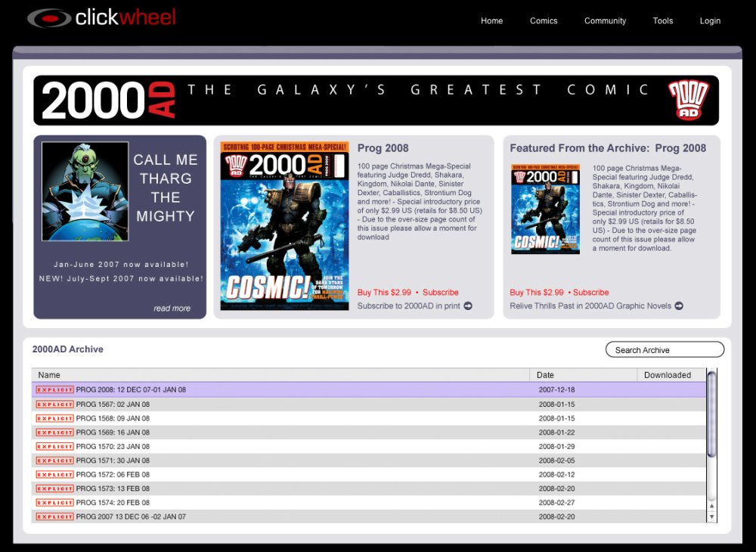Click Relive Thrills Past in 2000AD Graphic Novels
The height and width of the screenshot is (552, 756).
click(x=590, y=305)
